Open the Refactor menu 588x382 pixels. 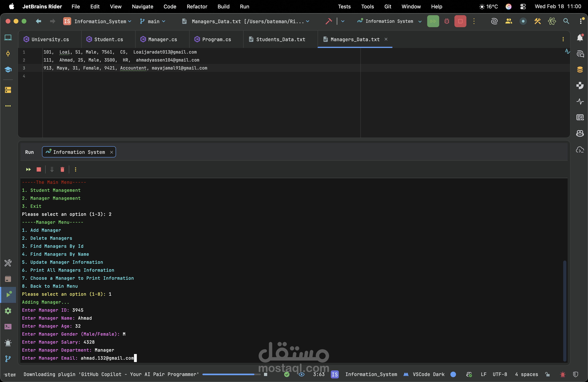(197, 6)
